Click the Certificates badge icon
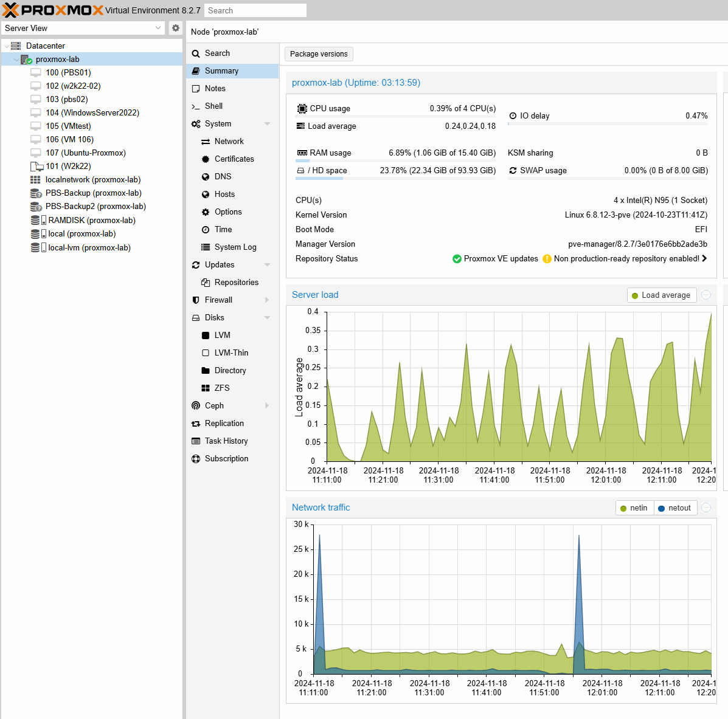This screenshot has width=728, height=719. tap(206, 159)
